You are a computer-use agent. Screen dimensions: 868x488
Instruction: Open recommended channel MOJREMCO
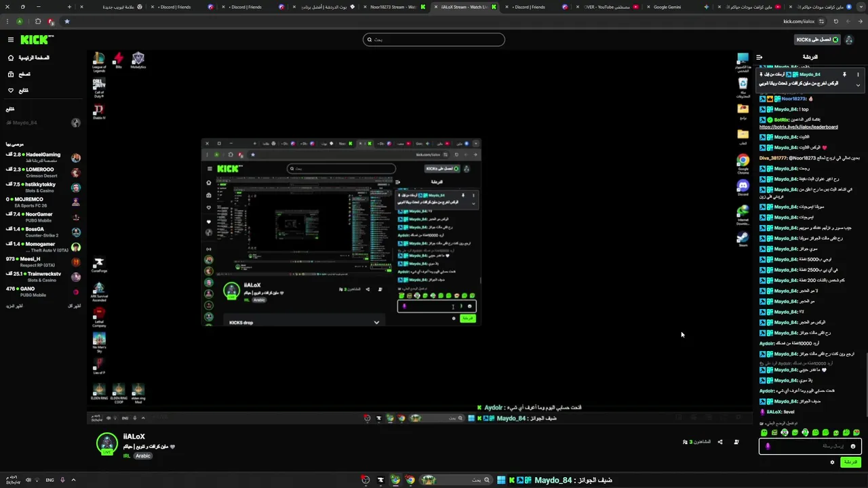[43, 202]
